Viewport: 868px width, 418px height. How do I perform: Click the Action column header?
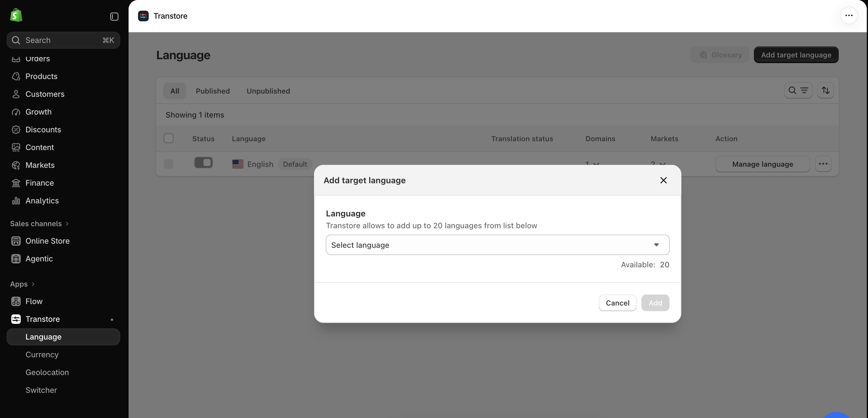[726, 139]
